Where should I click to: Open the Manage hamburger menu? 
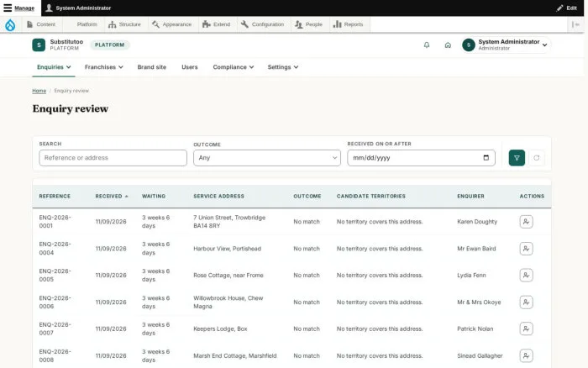[x=18, y=8]
